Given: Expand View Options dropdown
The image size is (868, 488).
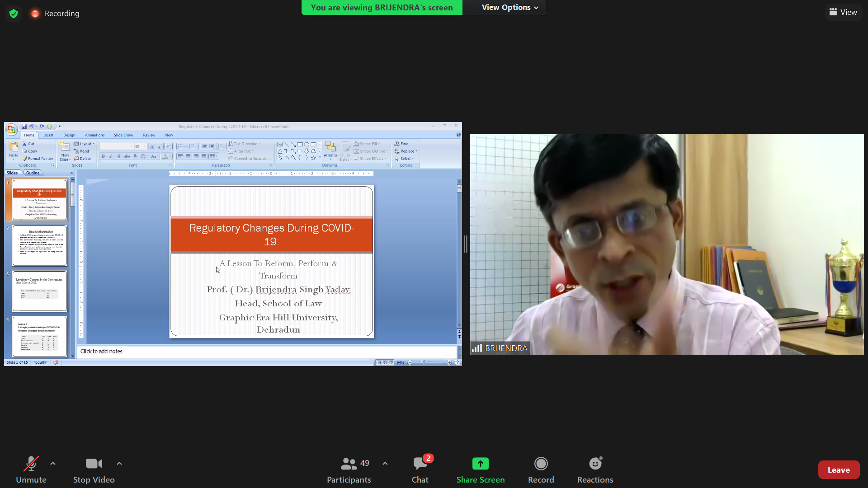Looking at the screenshot, I should click(x=509, y=7).
